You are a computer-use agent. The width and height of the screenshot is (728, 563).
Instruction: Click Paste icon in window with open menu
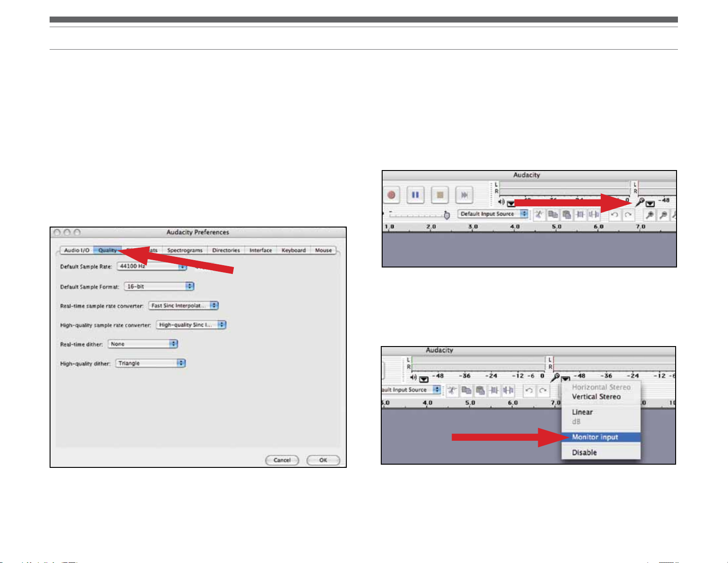click(x=480, y=390)
